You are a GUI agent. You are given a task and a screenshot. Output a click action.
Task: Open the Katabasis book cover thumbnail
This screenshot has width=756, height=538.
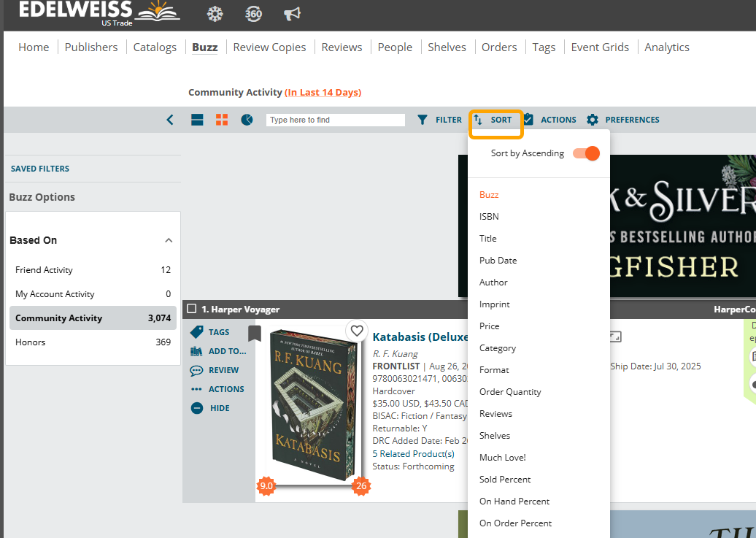coord(313,405)
